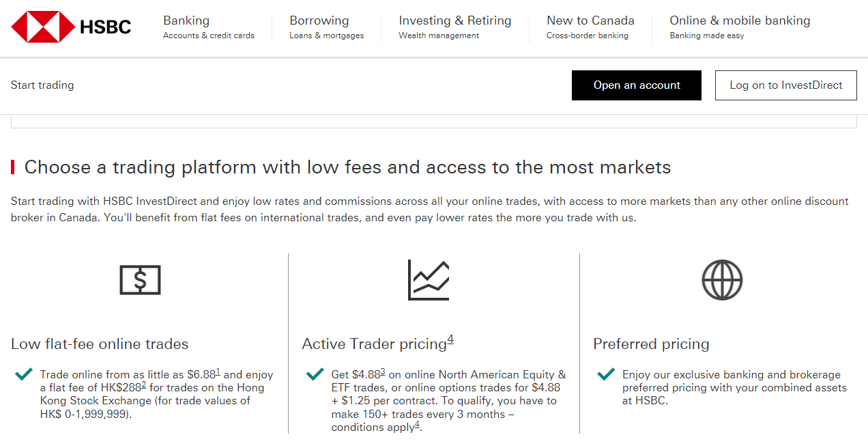Click checkmark beside preferred pricing text
The width and height of the screenshot is (868, 448).
(x=606, y=374)
